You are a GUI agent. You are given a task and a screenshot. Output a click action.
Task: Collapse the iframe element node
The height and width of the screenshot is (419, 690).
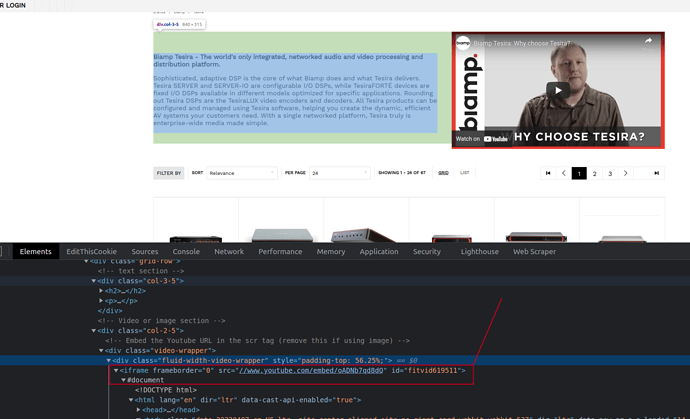[x=116, y=370]
